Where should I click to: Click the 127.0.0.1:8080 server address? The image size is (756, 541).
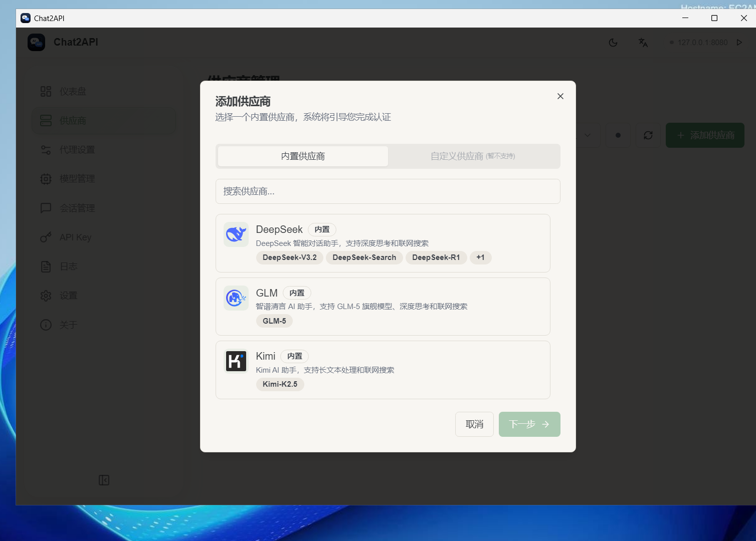click(703, 43)
